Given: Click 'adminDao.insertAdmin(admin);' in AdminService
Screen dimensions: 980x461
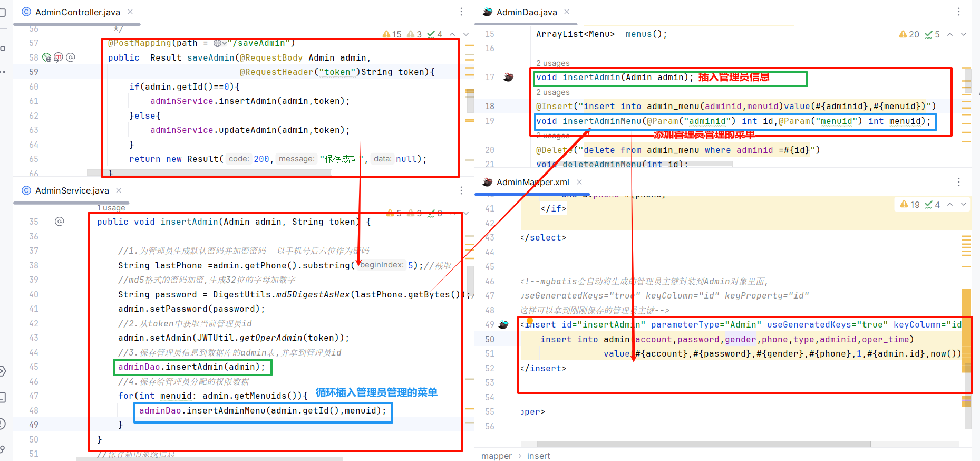Looking at the screenshot, I should coord(192,367).
